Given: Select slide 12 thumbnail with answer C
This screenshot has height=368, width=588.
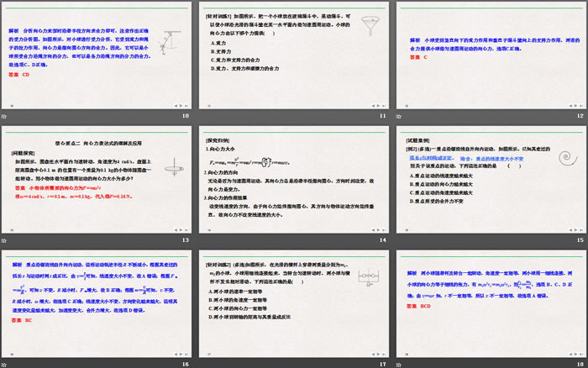Looking at the screenshot, I should pos(491,55).
